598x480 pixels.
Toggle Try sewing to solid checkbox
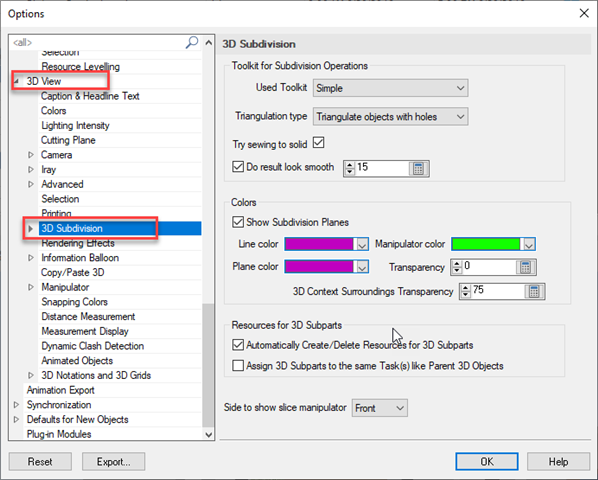click(318, 143)
